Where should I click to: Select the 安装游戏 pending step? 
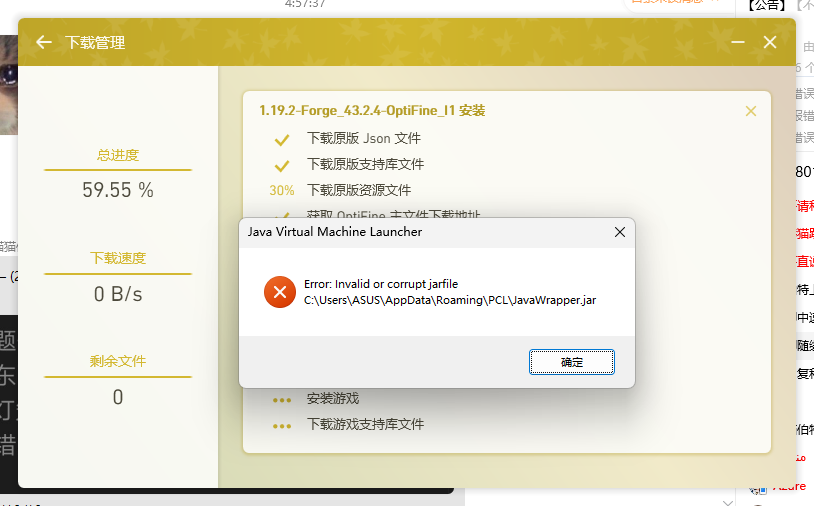(333, 399)
